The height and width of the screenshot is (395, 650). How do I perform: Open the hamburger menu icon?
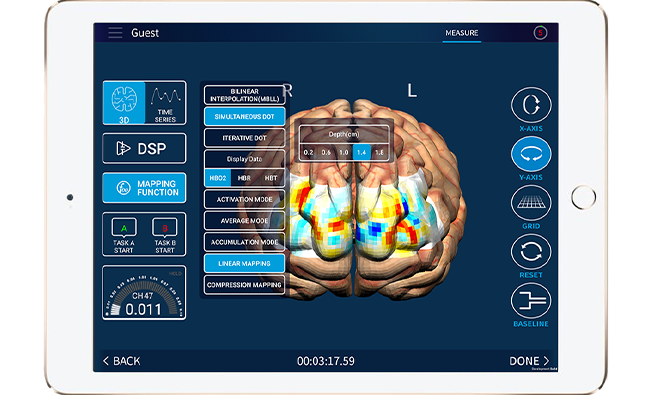115,33
